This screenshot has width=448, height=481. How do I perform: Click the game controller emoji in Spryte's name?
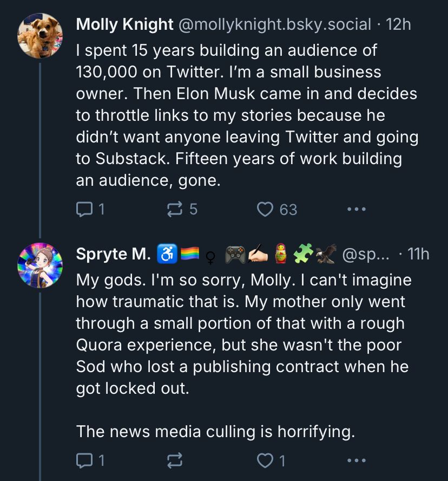point(235,253)
